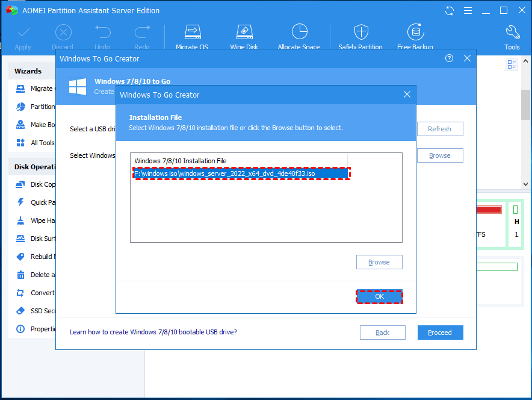532x400 pixels.
Task: Click the Proceed button
Action: point(440,333)
